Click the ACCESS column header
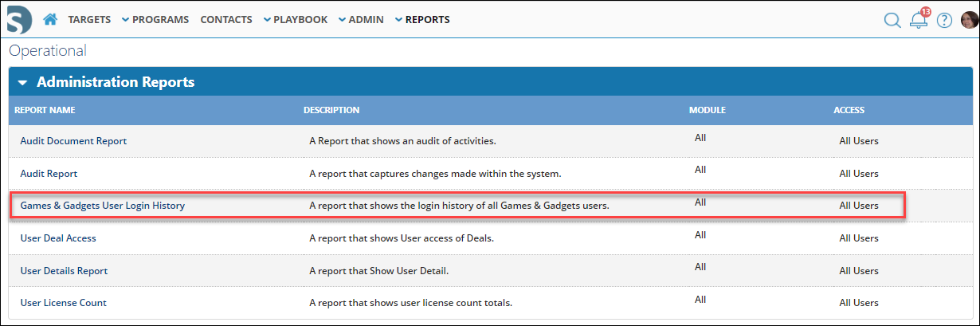 tap(849, 110)
